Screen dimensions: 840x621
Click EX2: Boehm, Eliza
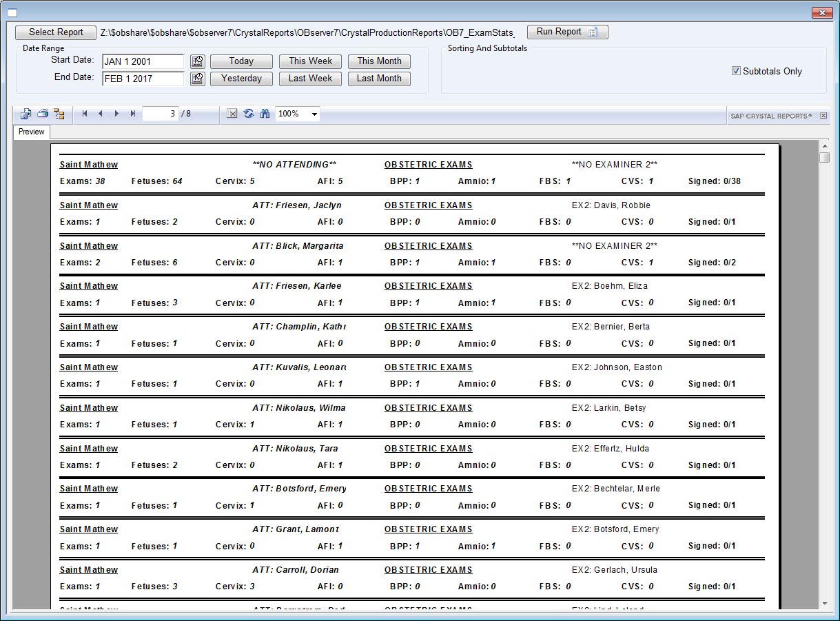pos(610,286)
